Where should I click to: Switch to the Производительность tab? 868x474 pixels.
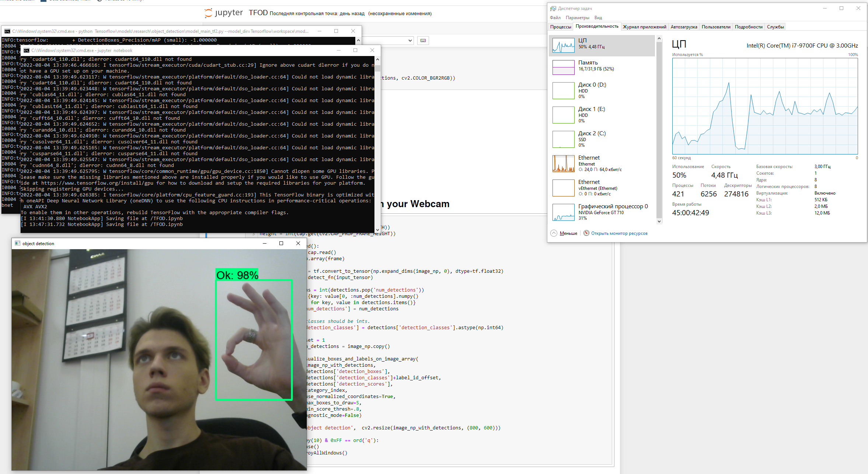[x=597, y=27]
